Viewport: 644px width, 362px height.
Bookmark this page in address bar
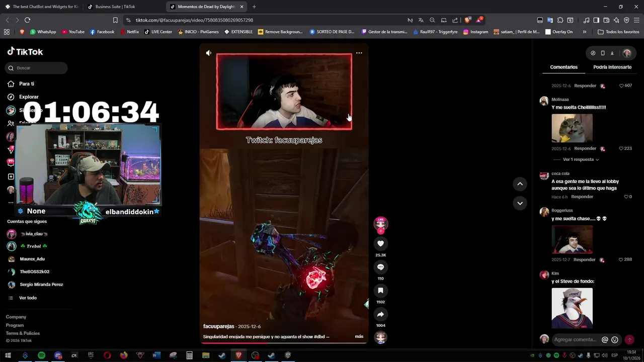tap(115, 20)
